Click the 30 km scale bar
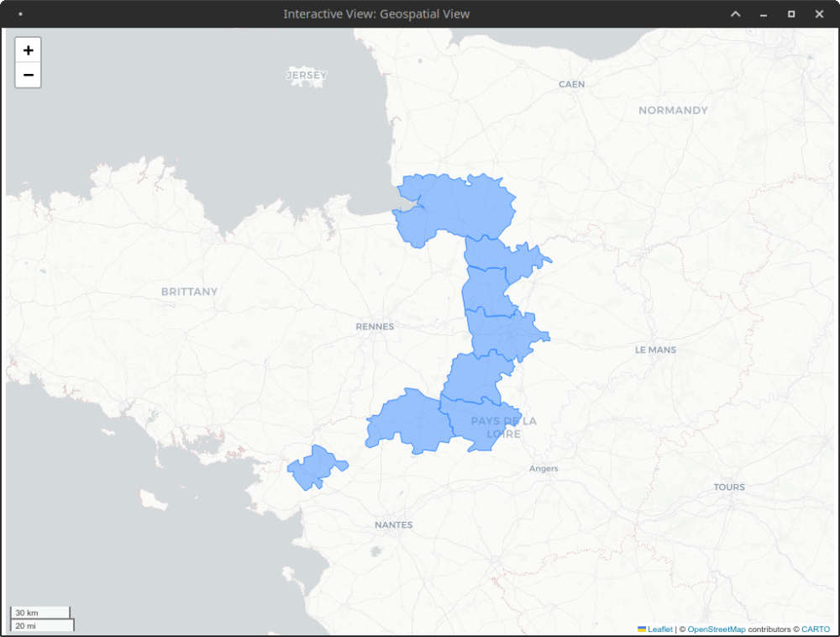The image size is (840, 637). pyautogui.click(x=39, y=613)
